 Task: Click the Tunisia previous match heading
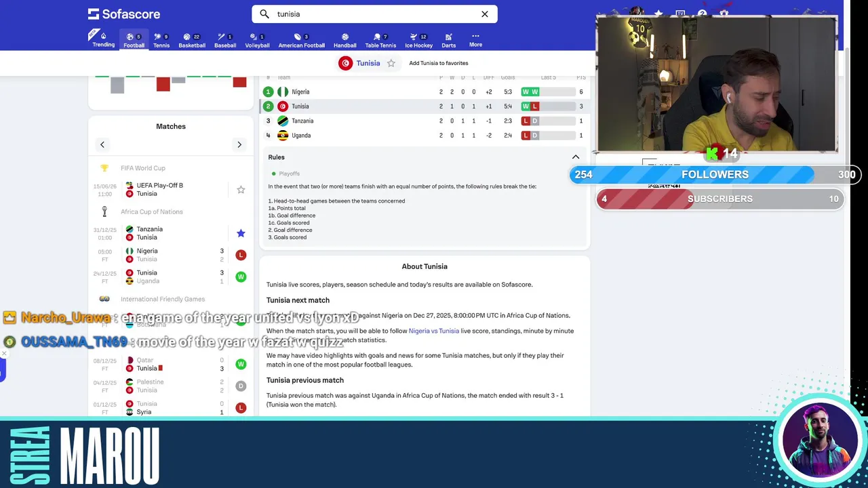(305, 380)
